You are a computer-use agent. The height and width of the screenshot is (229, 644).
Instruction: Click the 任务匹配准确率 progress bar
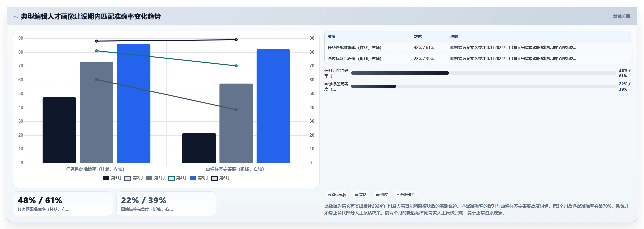(484, 73)
